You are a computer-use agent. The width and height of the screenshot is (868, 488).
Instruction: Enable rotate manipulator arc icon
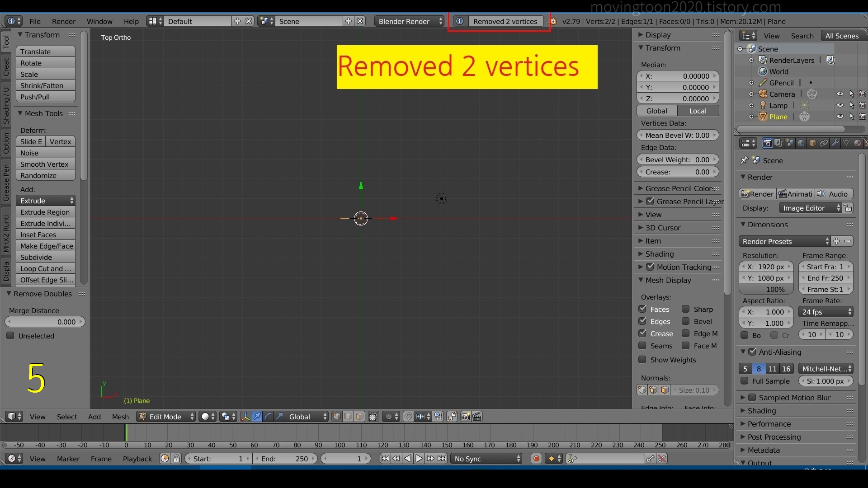(268, 417)
